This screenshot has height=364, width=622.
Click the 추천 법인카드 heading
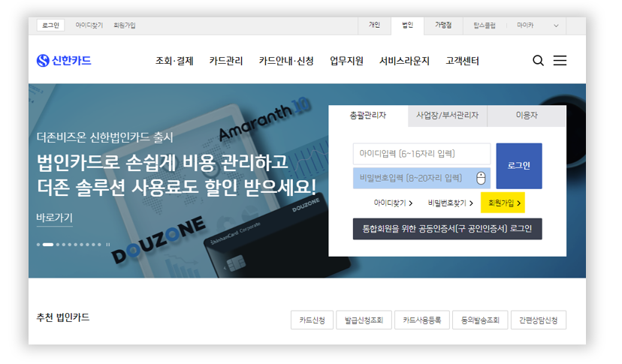point(63,317)
